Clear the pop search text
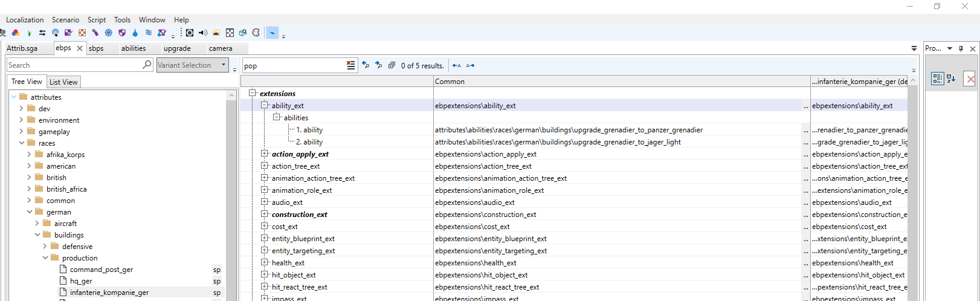Screen dimensions: 980x301 350,65
